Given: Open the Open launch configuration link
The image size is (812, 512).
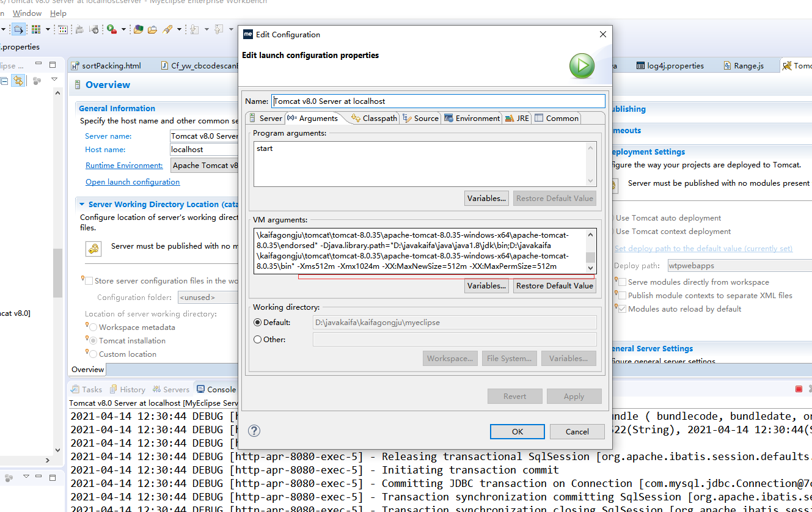Looking at the screenshot, I should click(x=133, y=182).
